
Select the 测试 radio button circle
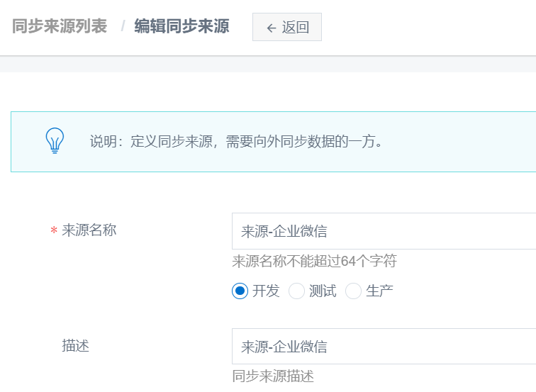click(x=296, y=291)
